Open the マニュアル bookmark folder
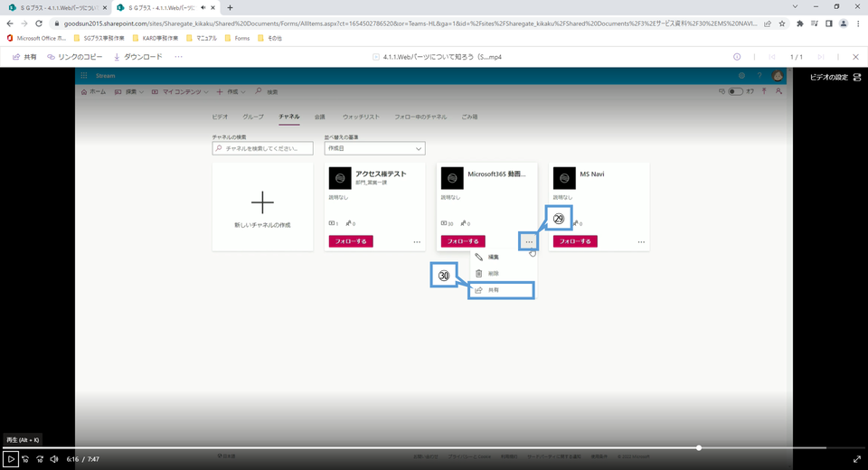Viewport: 868px width, 470px height. point(202,38)
